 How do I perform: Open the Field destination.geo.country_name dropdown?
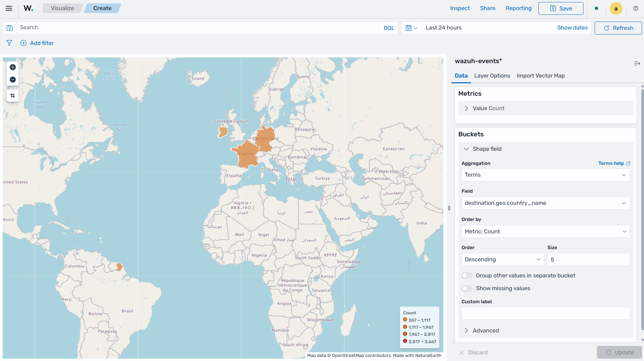click(x=546, y=203)
